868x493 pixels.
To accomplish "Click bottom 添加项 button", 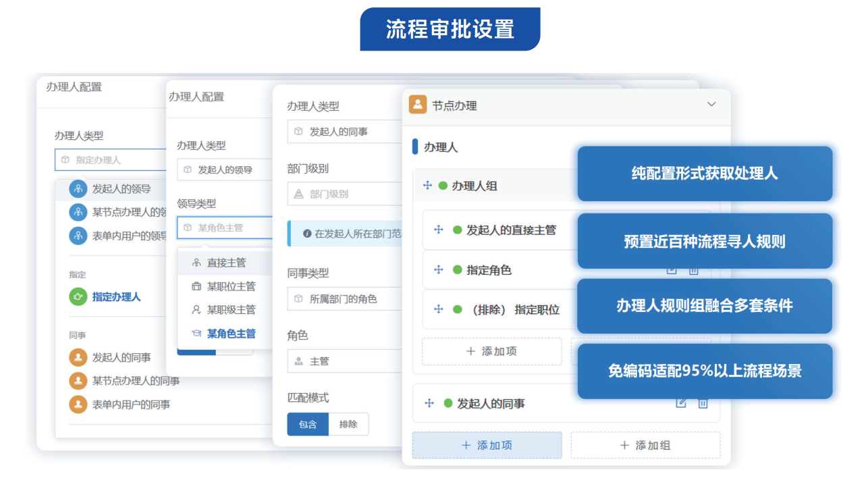I will coord(487,446).
